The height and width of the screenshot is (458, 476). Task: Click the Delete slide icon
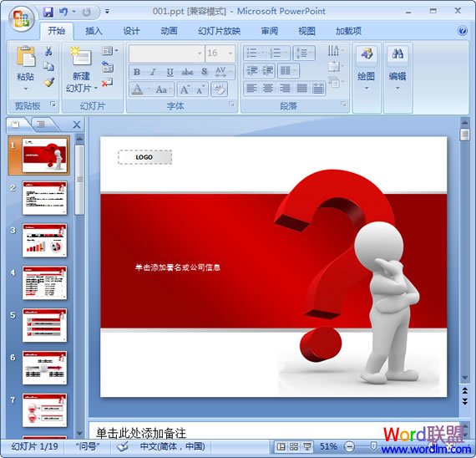(x=107, y=82)
